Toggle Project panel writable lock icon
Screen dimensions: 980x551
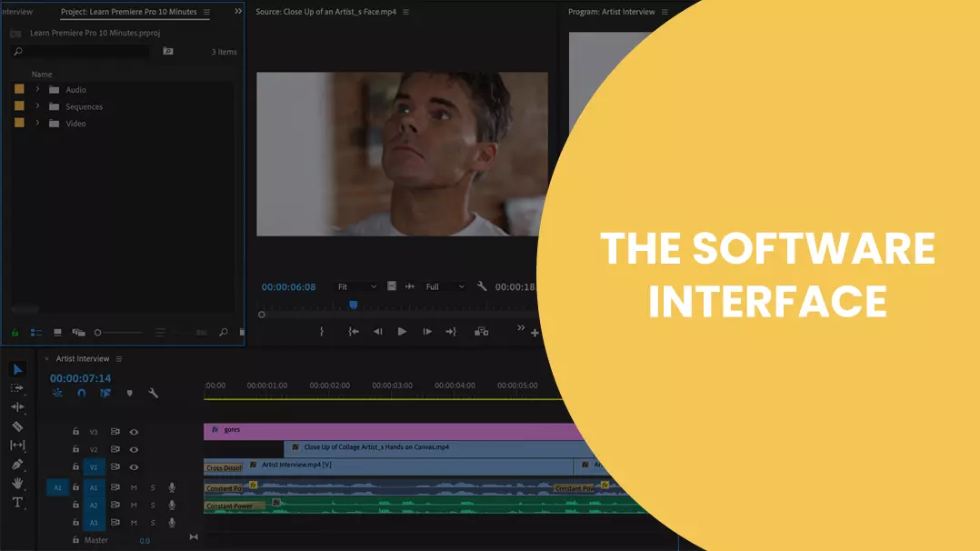(x=15, y=333)
